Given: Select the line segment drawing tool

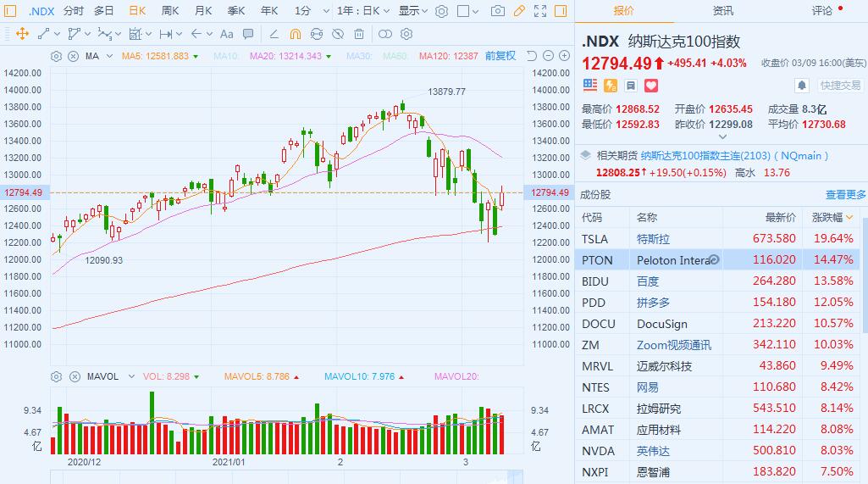Looking at the screenshot, I should coord(44,35).
